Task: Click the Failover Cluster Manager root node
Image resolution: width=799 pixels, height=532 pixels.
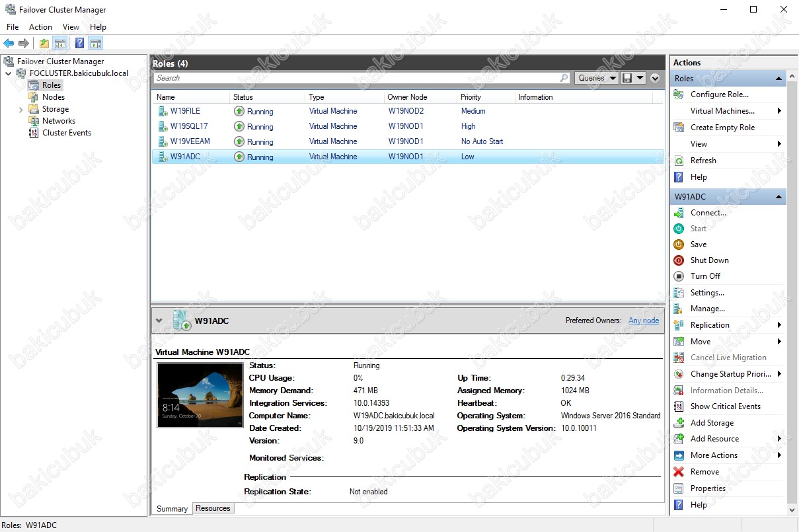Action: point(60,61)
